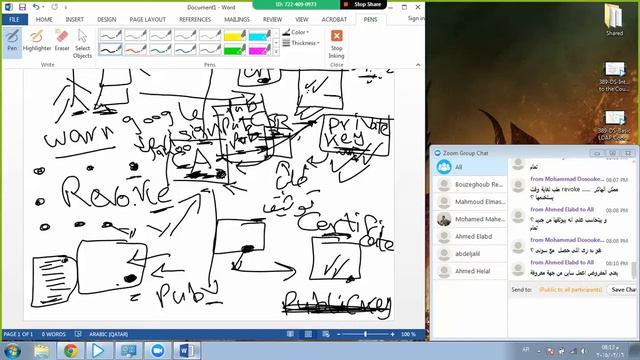Click the Zoom meeting ID green bar

coord(296,4)
